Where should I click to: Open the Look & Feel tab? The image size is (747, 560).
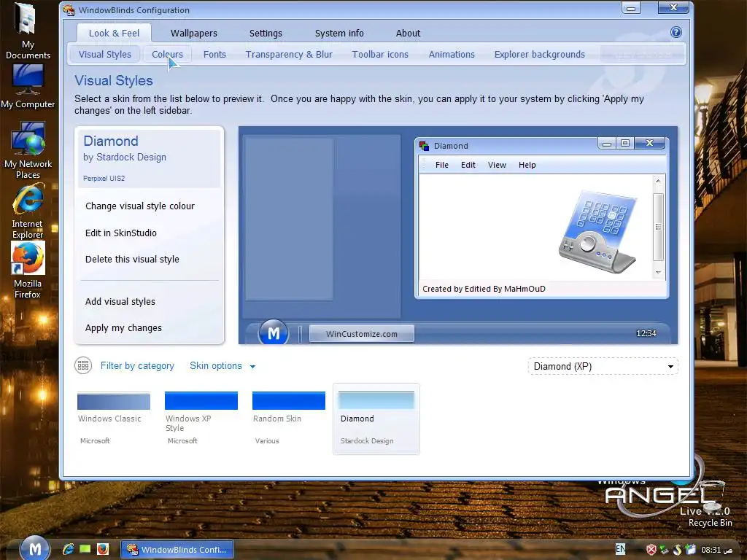coord(115,34)
